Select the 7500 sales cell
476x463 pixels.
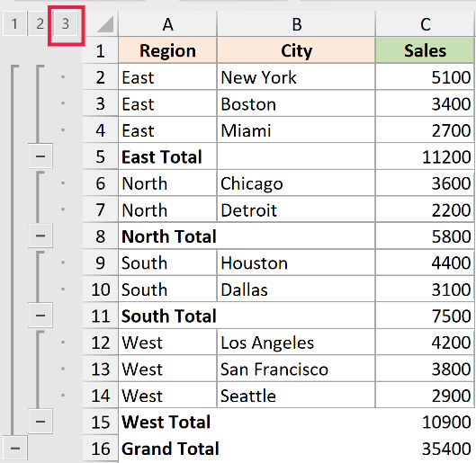(425, 316)
